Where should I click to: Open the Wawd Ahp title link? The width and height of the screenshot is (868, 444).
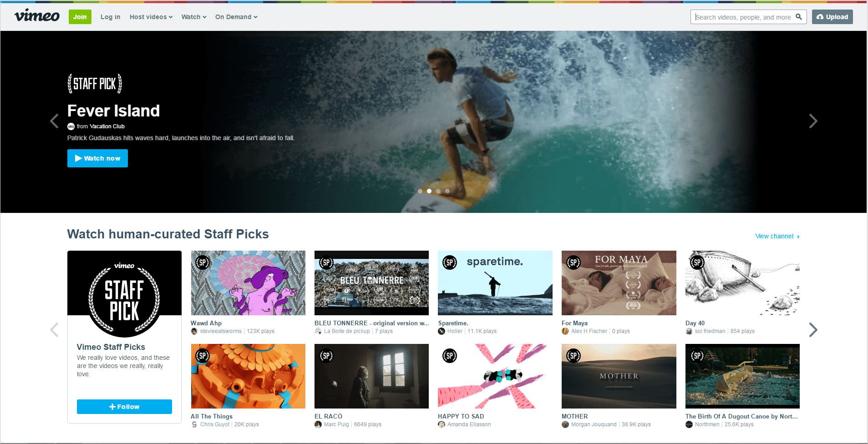[x=206, y=323]
